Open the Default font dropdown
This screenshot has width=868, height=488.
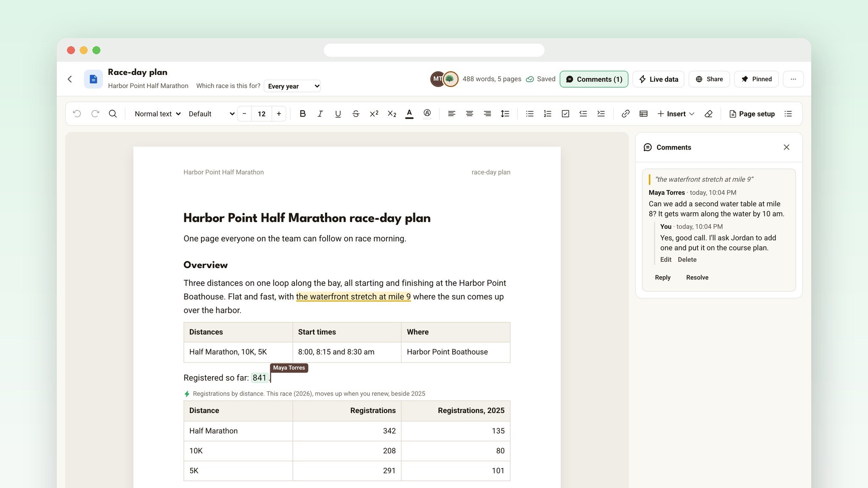211,114
